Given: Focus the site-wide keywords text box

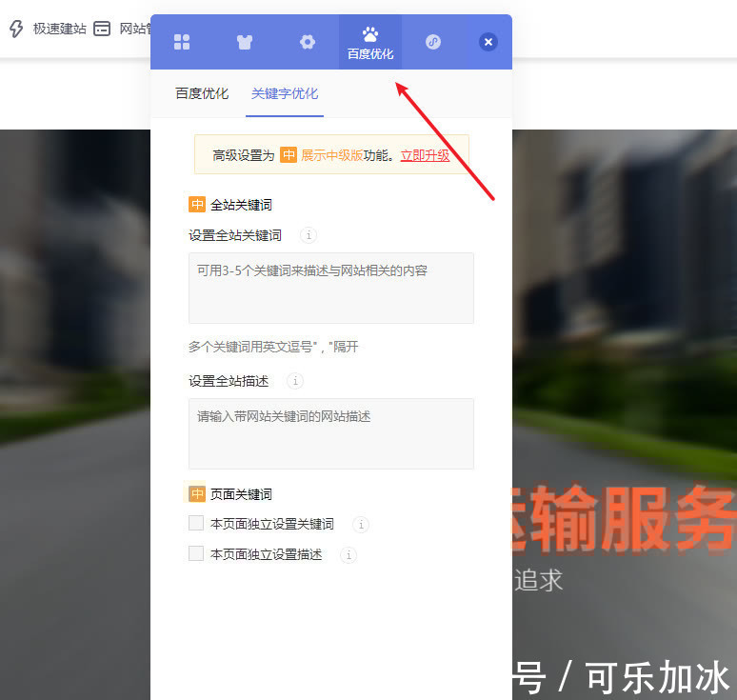Looking at the screenshot, I should coord(331,288).
